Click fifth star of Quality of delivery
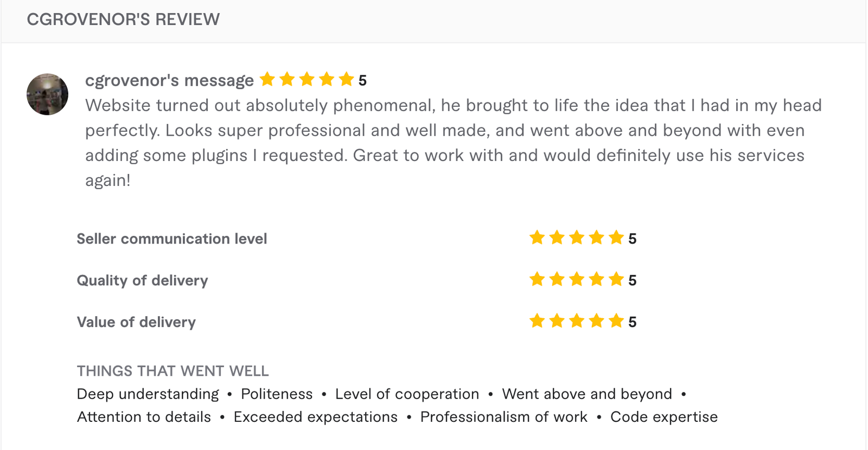868x450 pixels. [616, 280]
